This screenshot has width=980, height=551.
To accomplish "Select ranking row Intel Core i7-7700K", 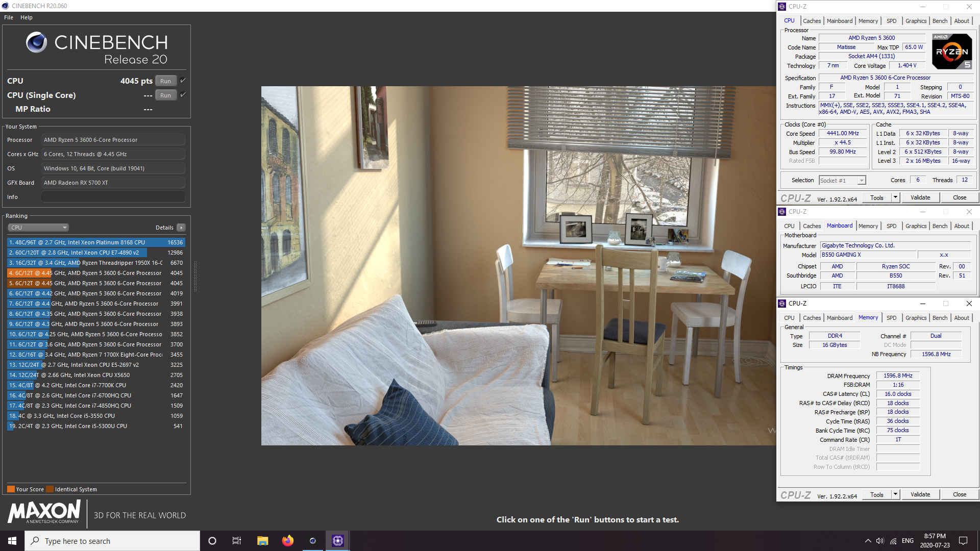I will (96, 385).
